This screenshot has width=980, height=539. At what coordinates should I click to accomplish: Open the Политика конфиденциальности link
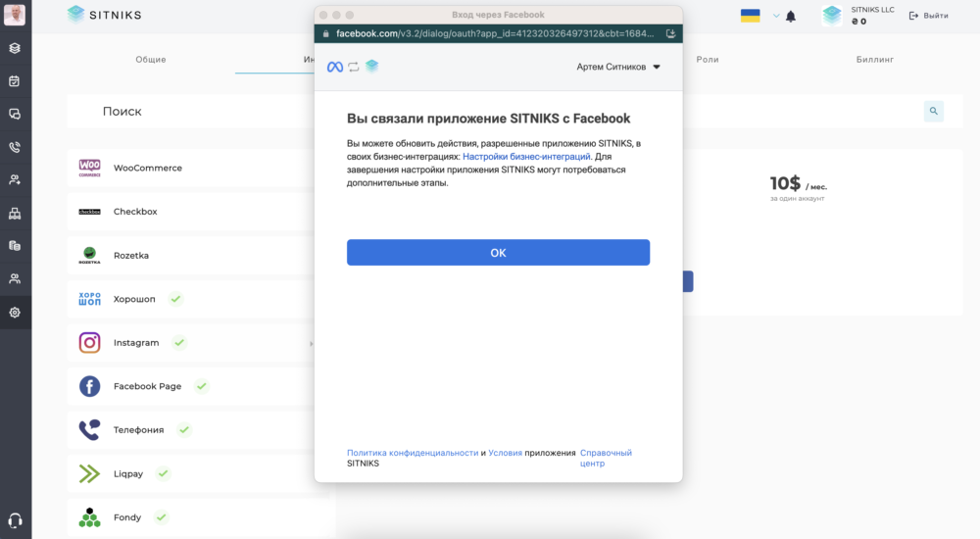tap(413, 453)
